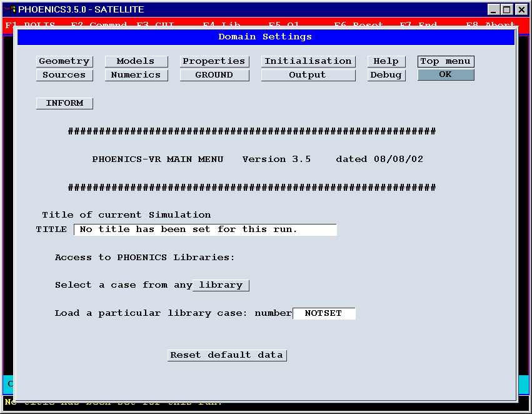
Task: Click the Help button
Action: pyautogui.click(x=386, y=61)
